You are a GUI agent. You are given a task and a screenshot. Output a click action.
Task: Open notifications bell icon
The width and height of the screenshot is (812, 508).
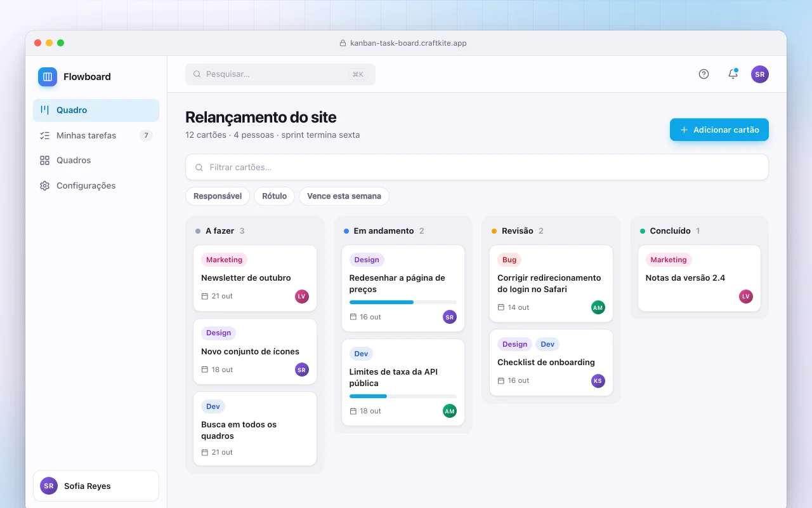click(x=733, y=74)
